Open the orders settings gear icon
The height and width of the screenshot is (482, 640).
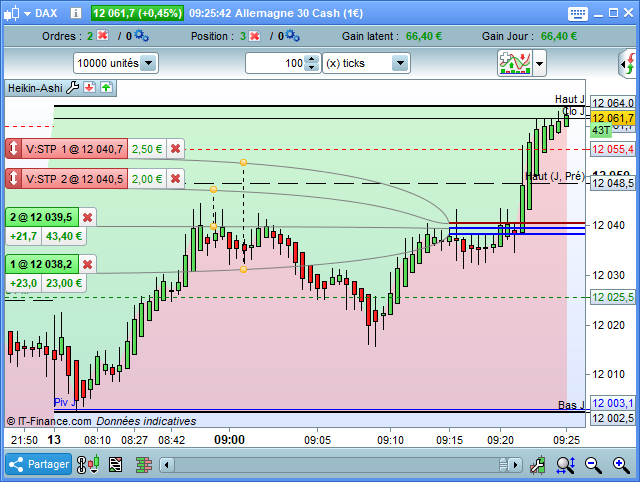coord(142,36)
